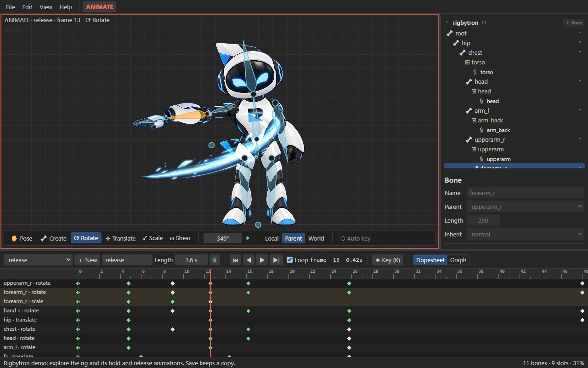Click the rotation angle field 349°
This screenshot has width=588, height=368.
click(x=223, y=238)
